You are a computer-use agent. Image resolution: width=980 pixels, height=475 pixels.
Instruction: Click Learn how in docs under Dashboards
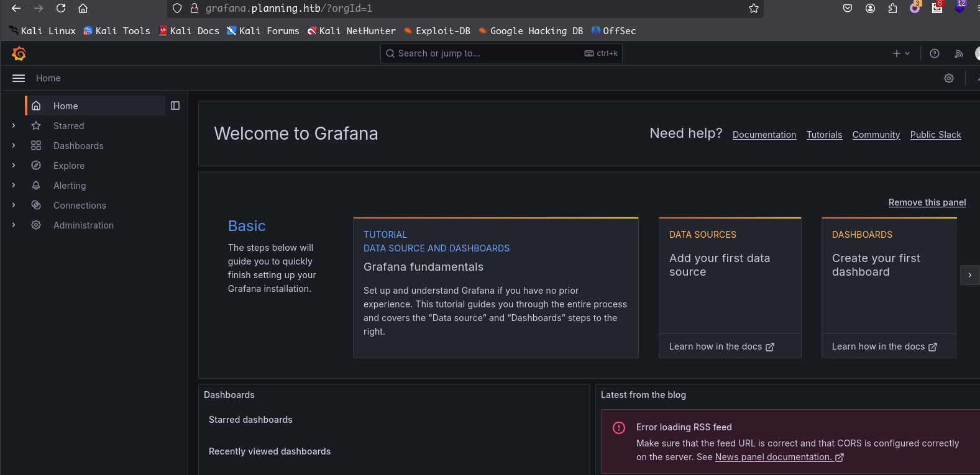pyautogui.click(x=884, y=346)
